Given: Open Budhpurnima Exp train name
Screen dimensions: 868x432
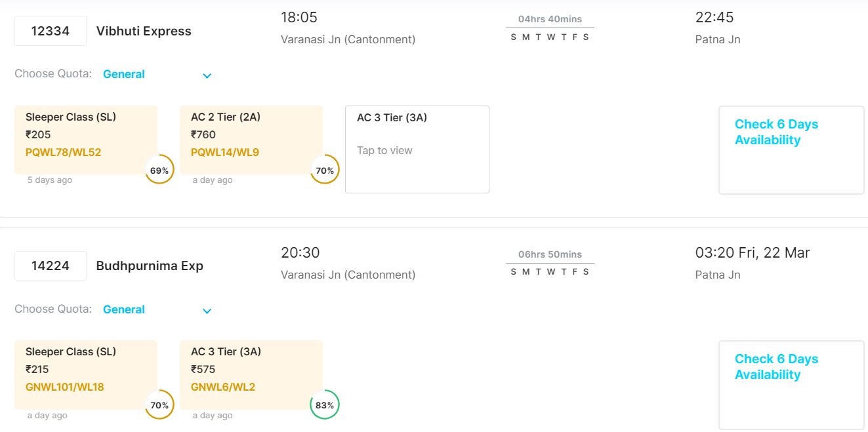Looking at the screenshot, I should point(150,265).
